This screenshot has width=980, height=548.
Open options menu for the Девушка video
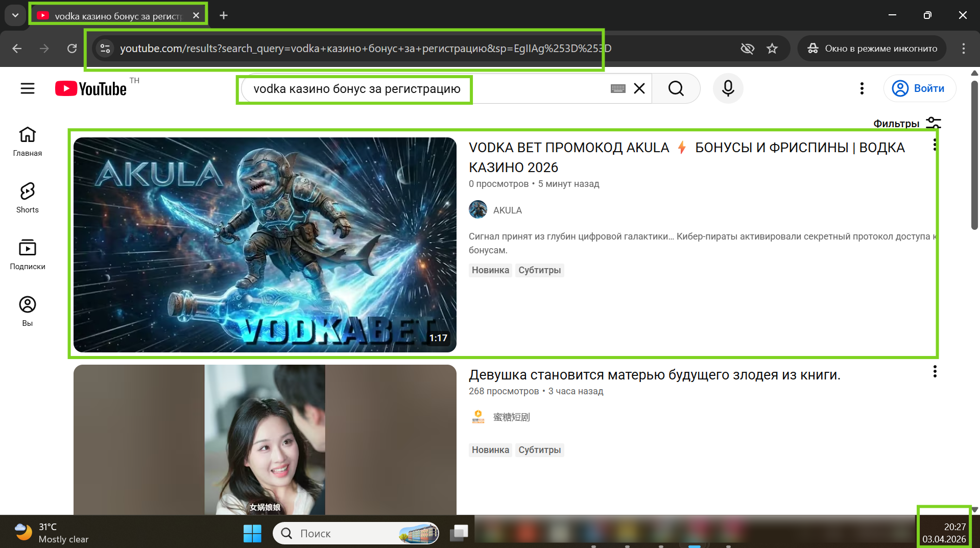click(935, 372)
